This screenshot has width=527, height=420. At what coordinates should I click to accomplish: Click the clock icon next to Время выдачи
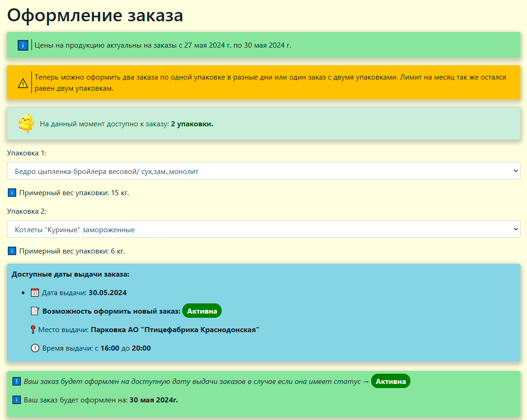click(35, 348)
